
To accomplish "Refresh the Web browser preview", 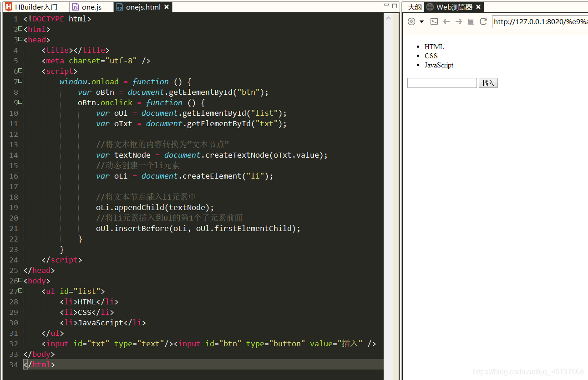I will click(483, 21).
